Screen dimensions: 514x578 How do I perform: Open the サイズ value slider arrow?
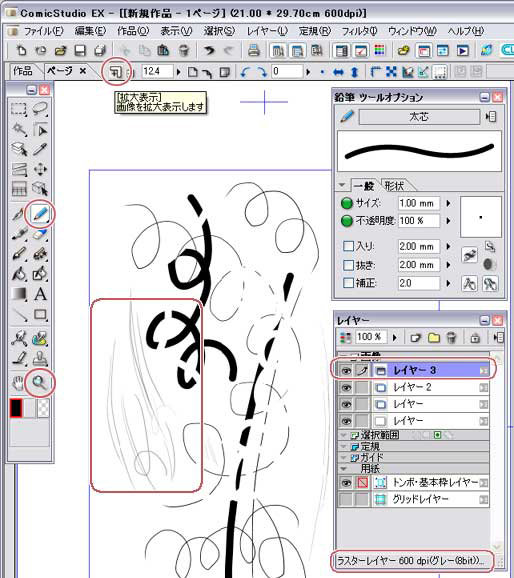448,203
